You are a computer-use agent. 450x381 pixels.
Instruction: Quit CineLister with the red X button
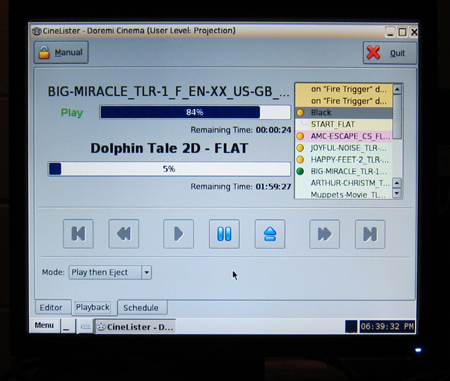[390, 53]
